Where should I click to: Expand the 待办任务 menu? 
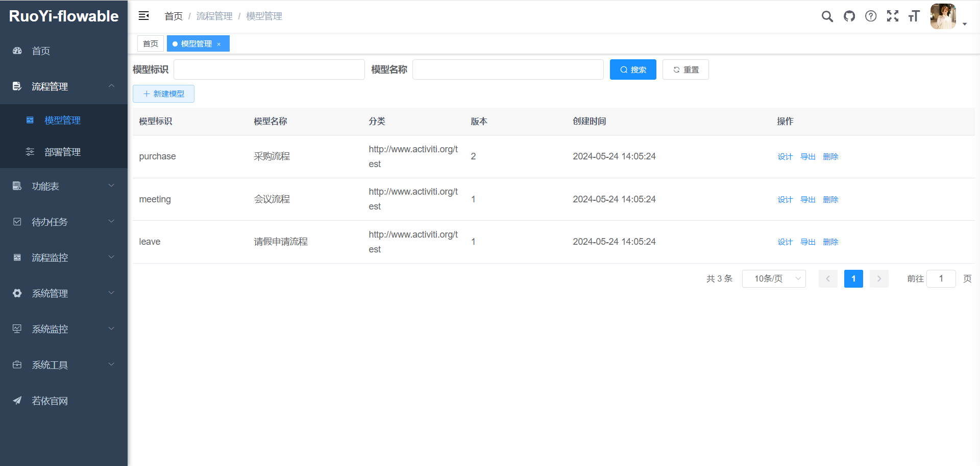(x=49, y=222)
